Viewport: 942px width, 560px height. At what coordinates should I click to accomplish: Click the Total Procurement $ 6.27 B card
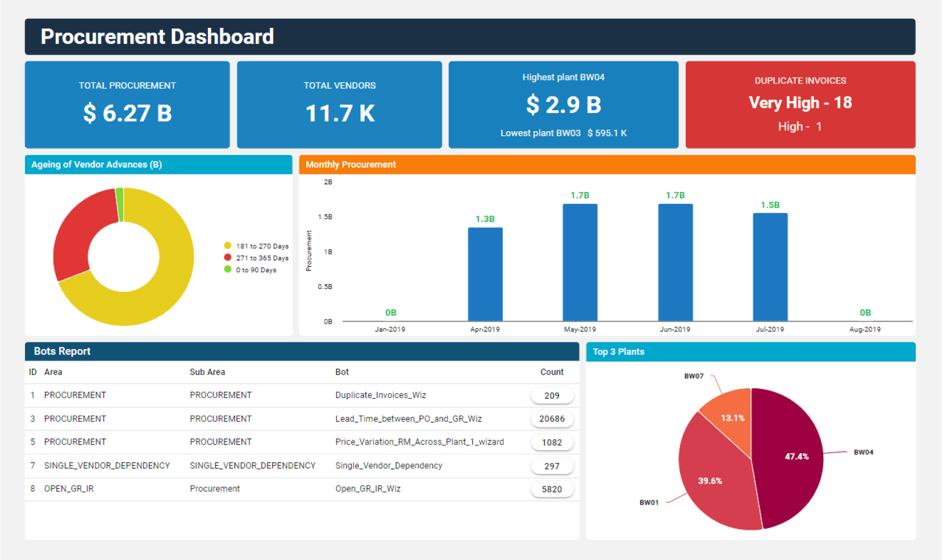point(127,105)
